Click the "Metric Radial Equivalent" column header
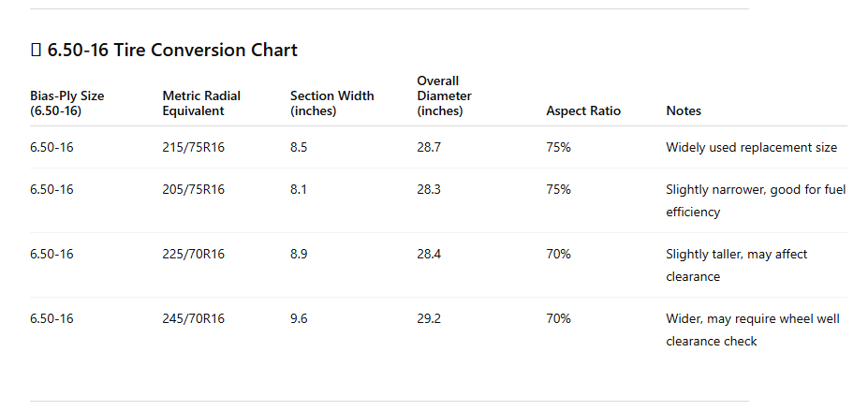Image resolution: width=868 pixels, height=411 pixels. click(201, 103)
